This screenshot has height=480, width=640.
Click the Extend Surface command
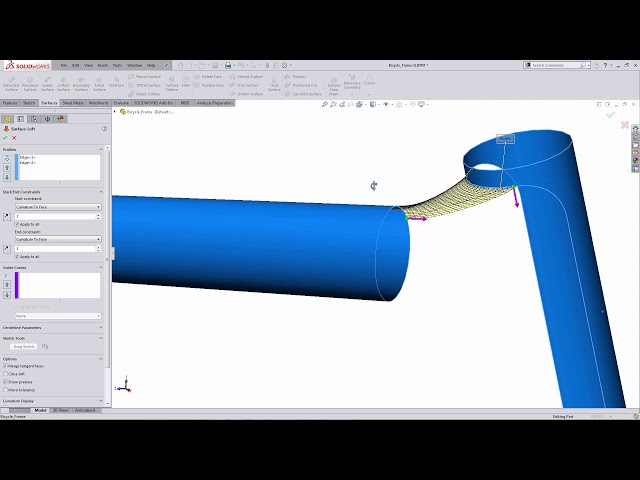pyautogui.click(x=246, y=76)
